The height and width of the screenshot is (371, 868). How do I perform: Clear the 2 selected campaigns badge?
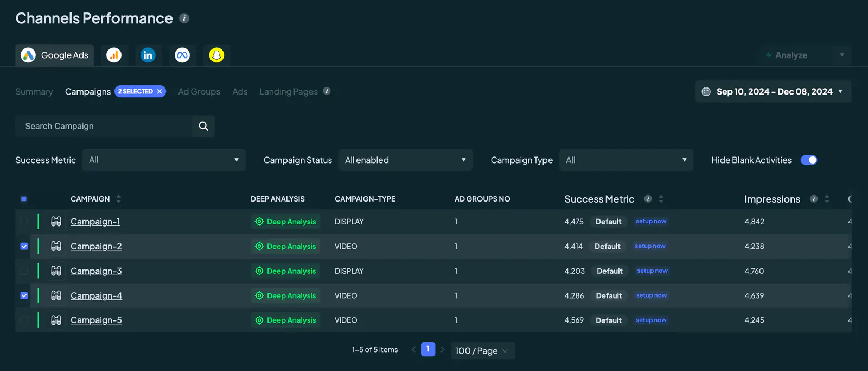pyautogui.click(x=159, y=91)
